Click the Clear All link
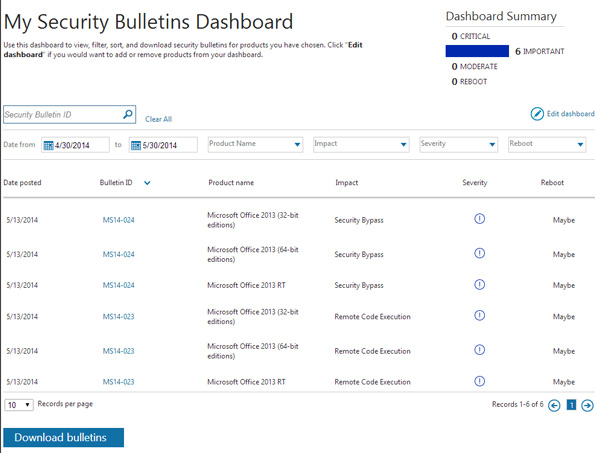Screen dimensions: 595x453 159,119
